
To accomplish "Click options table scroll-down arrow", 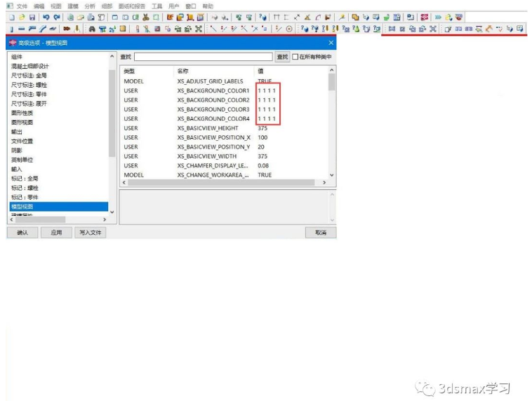I will [332, 175].
